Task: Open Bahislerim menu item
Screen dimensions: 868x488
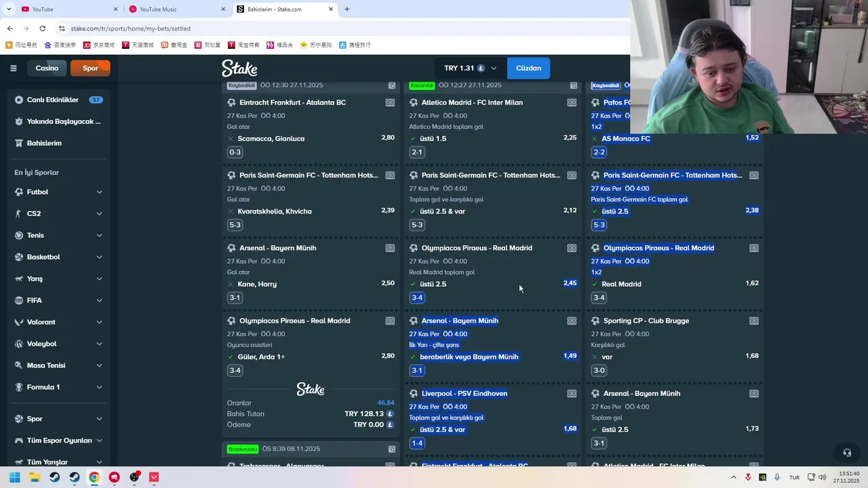Action: tap(58, 143)
